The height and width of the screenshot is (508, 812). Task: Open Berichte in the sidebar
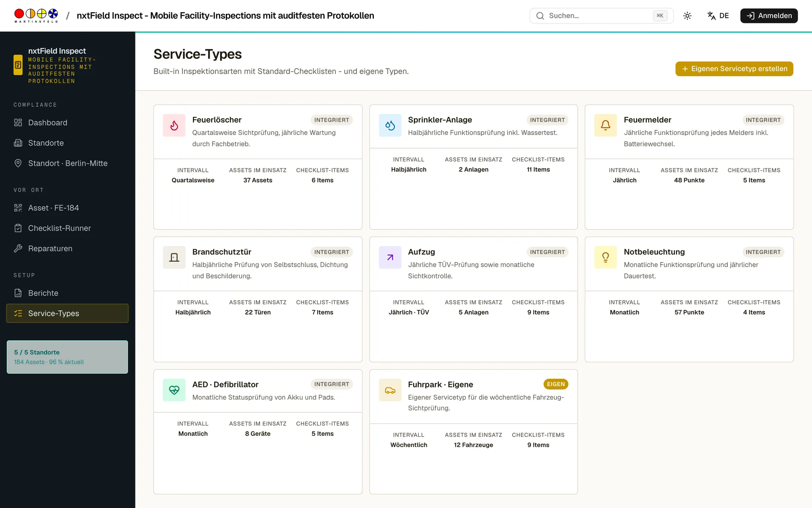point(67,293)
